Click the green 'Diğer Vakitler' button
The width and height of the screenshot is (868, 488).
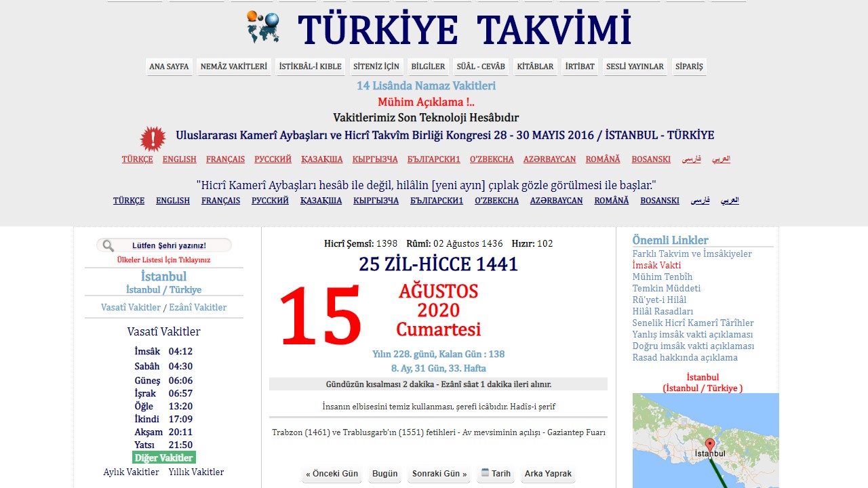point(164,457)
